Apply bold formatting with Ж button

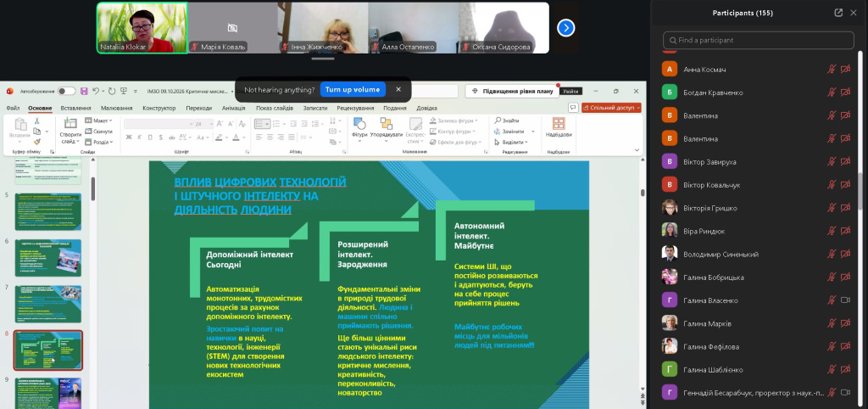129,137
